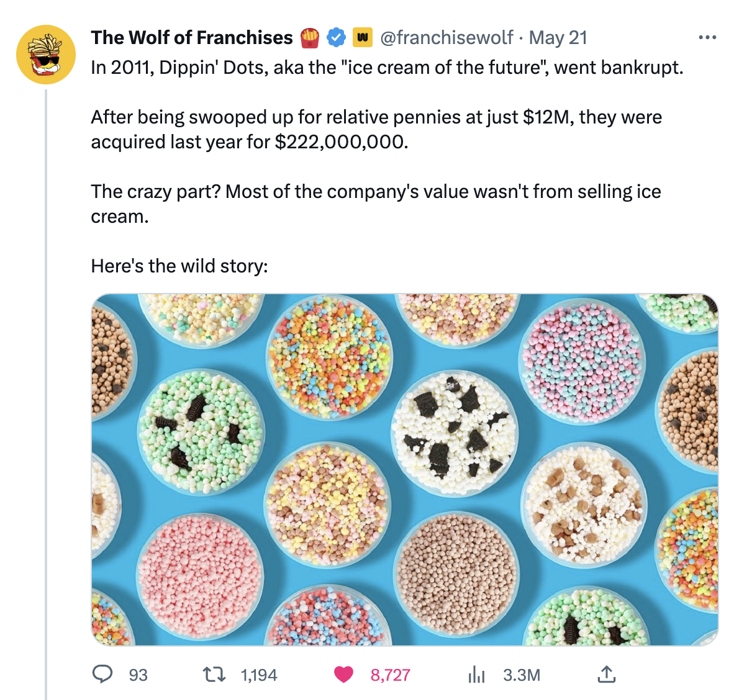
Task: Click the 'Here's the wild story:' line
Action: pos(179,266)
